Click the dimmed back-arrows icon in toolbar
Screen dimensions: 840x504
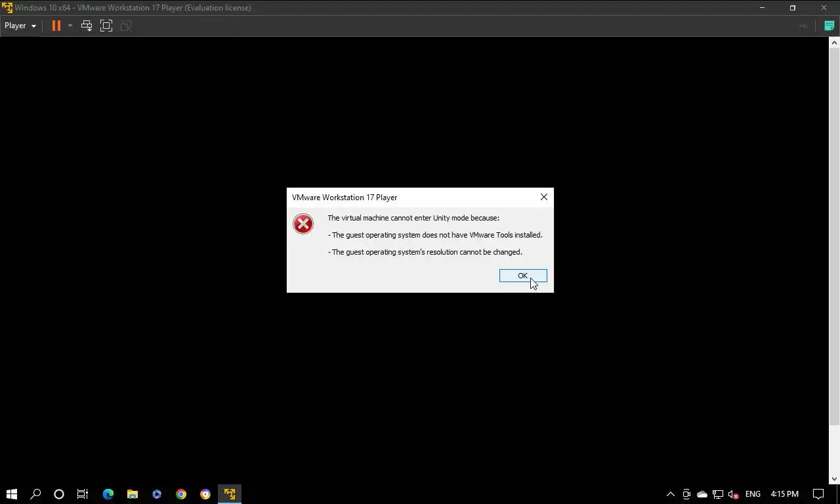[803, 26]
